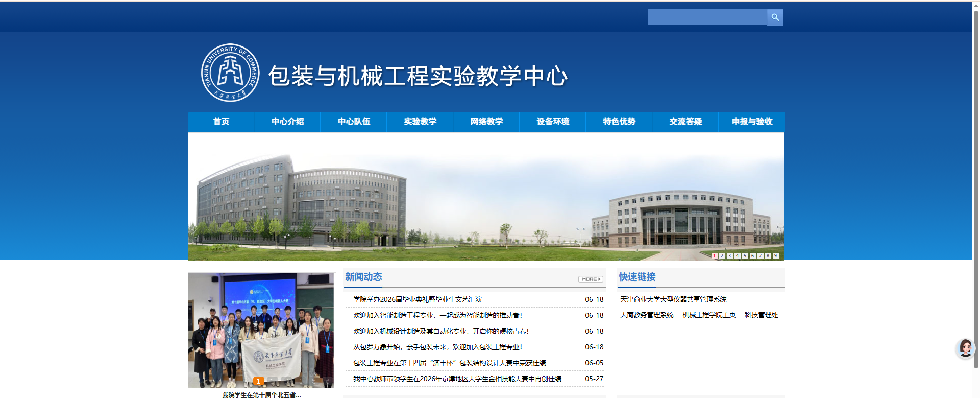This screenshot has width=980, height=398.
Task: Open the 首页 nav item
Action: click(221, 122)
